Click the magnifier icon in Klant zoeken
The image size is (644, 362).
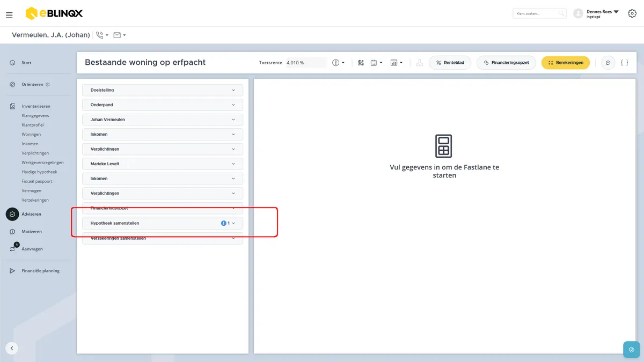561,13
